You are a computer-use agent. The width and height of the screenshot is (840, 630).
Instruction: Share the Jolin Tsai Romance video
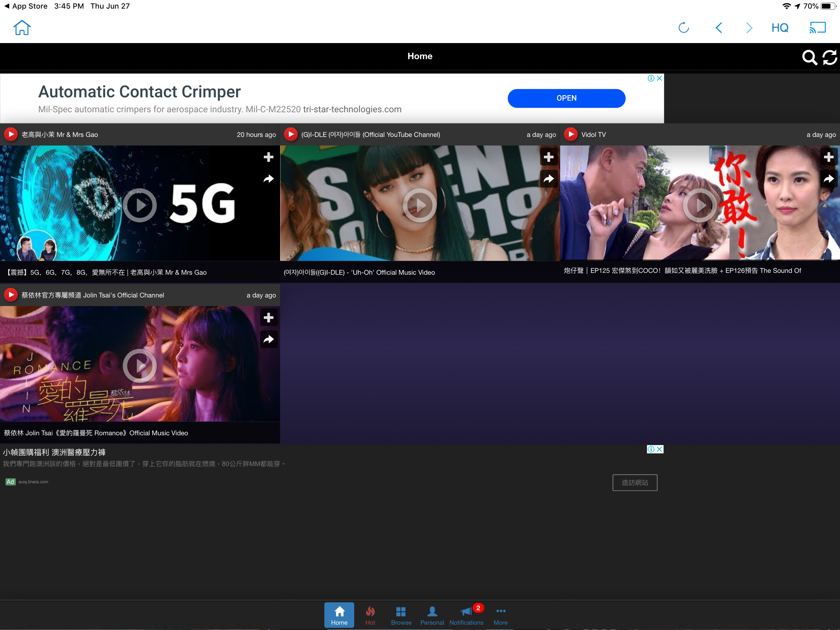click(268, 339)
